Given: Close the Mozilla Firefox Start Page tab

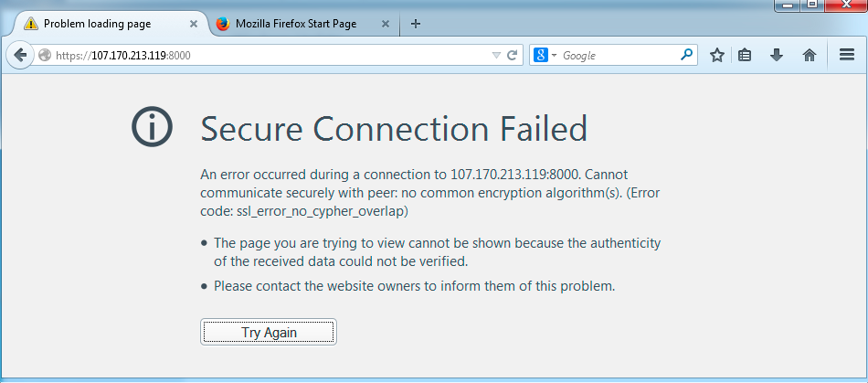Looking at the screenshot, I should pos(386,24).
